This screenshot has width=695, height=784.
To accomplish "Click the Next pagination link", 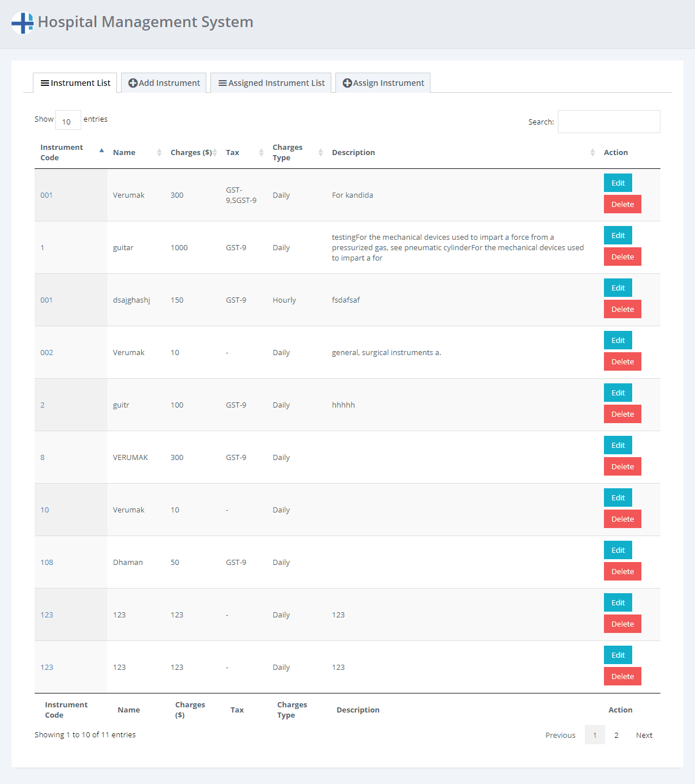I will point(644,735).
